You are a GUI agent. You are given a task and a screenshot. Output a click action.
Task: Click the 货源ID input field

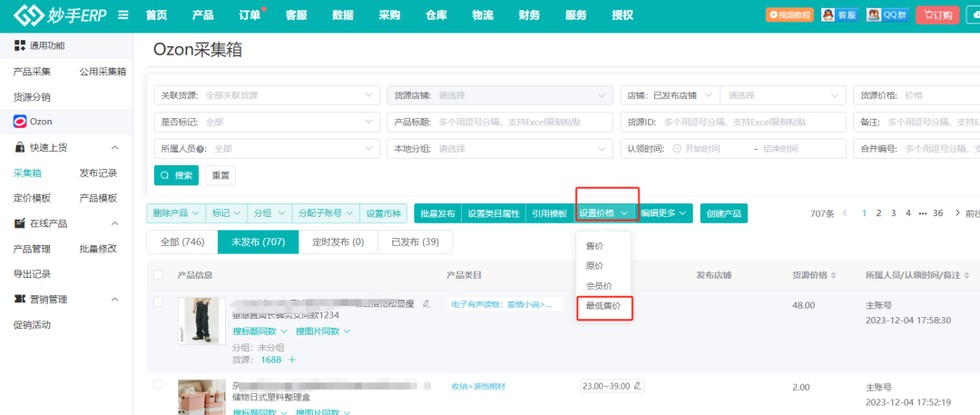[x=733, y=122]
